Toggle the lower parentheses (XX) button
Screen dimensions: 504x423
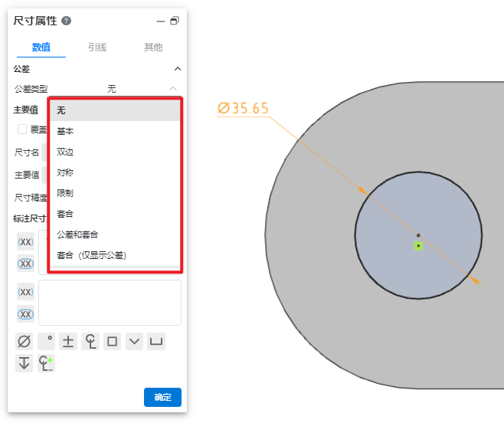(25, 293)
